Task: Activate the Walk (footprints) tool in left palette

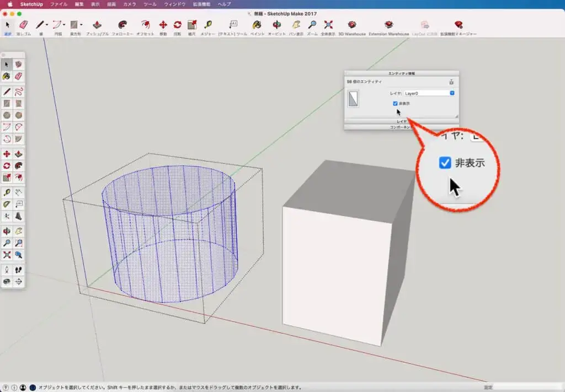Action: [18, 270]
